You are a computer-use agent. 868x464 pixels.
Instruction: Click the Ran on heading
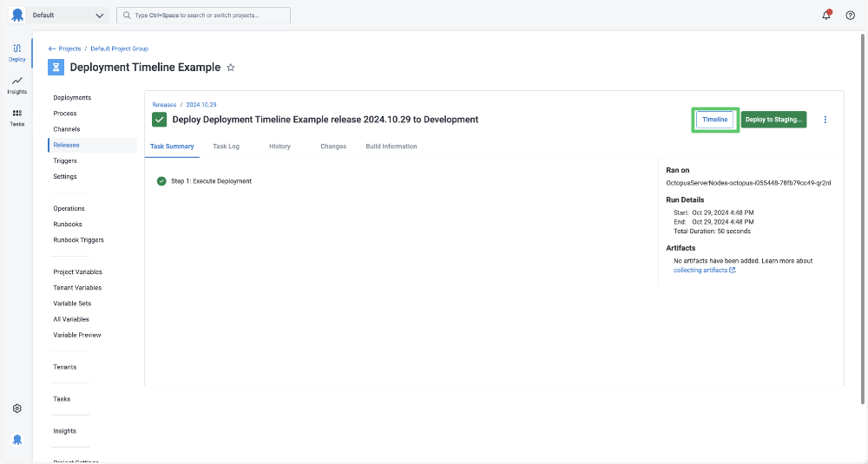(x=678, y=170)
